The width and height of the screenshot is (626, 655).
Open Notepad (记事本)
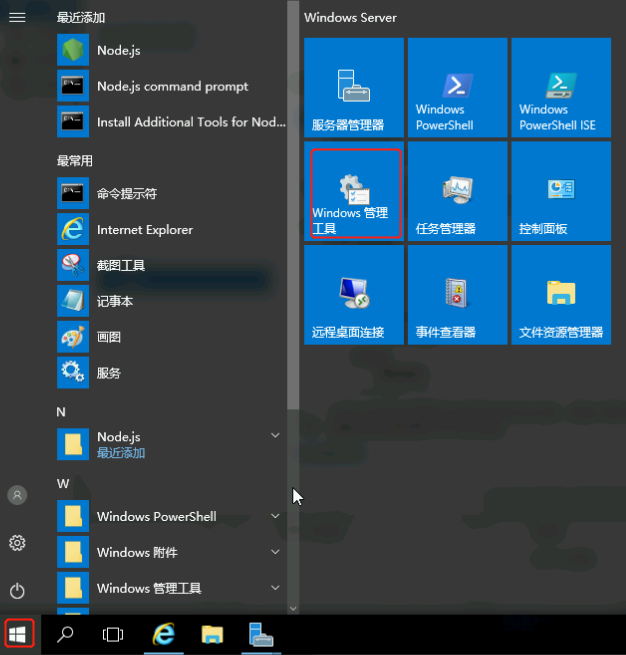171,301
